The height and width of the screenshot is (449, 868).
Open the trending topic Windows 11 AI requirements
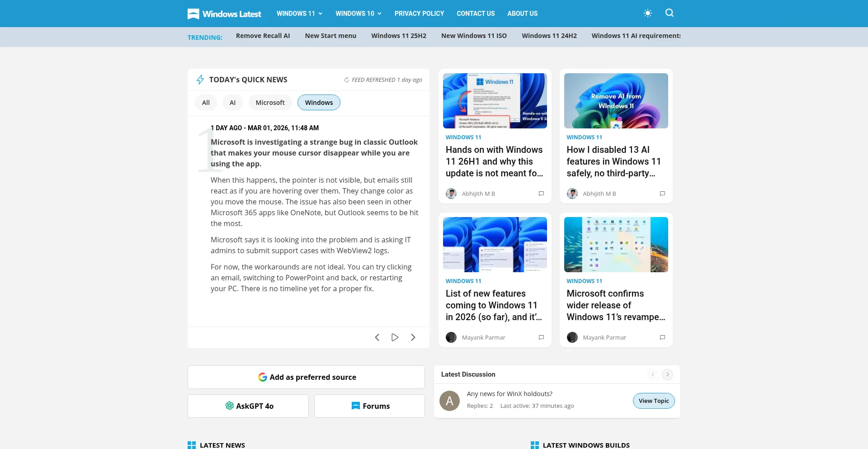[x=636, y=36]
